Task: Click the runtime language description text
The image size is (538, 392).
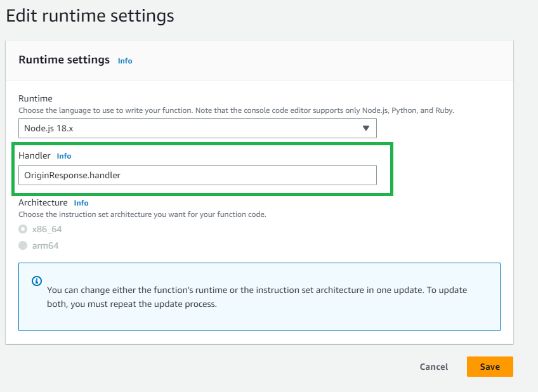Action: (236, 110)
